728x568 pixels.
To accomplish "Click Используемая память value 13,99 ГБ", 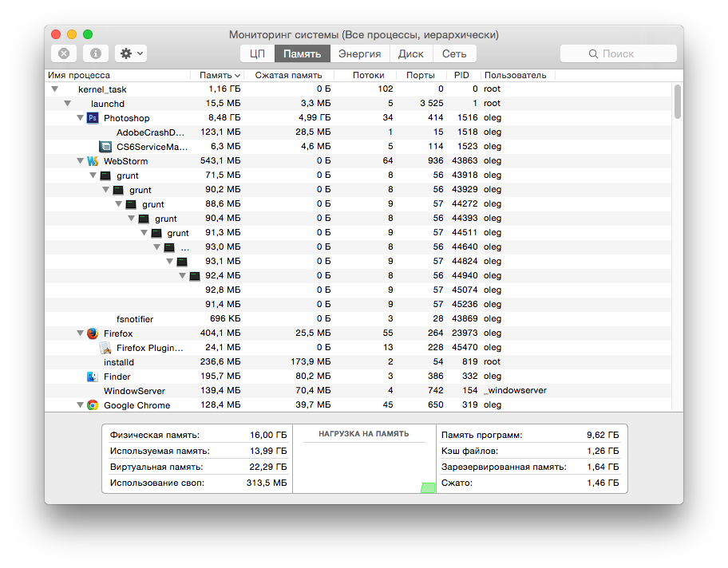I will coord(268,451).
